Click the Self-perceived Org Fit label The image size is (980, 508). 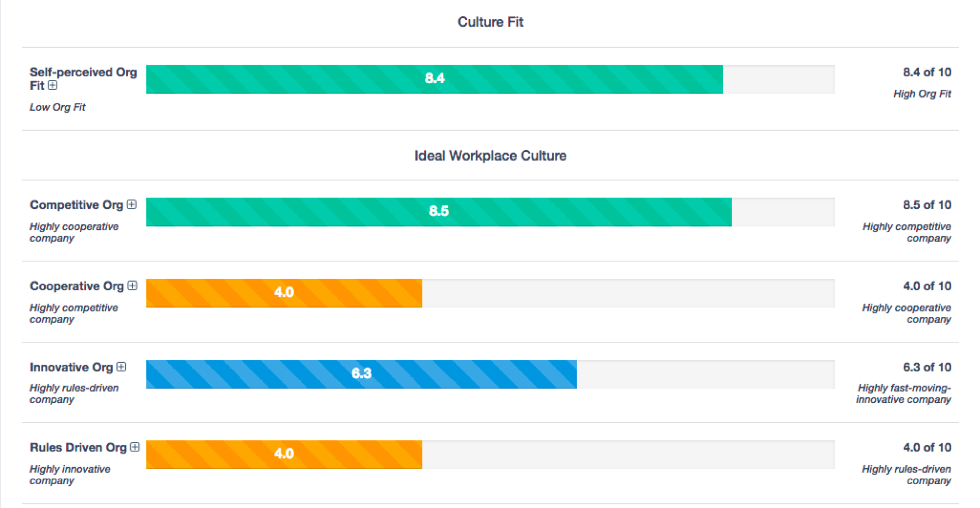(x=83, y=78)
